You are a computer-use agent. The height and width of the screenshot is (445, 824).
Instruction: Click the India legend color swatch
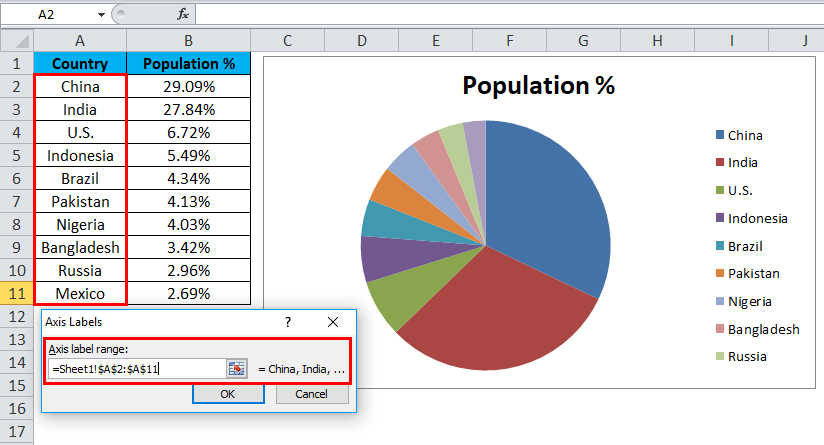[x=720, y=162]
